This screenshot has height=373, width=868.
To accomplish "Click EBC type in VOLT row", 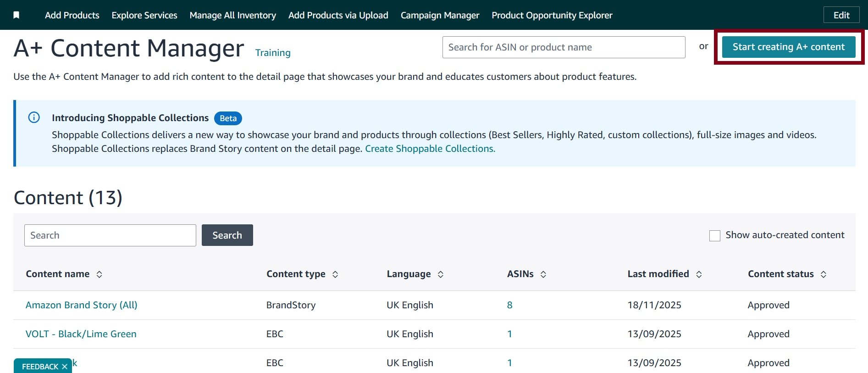I will [275, 334].
